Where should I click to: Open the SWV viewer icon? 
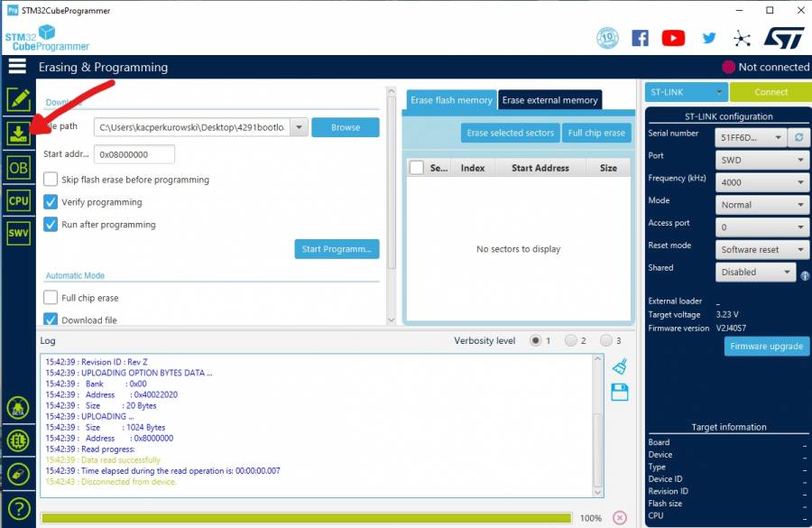19,233
